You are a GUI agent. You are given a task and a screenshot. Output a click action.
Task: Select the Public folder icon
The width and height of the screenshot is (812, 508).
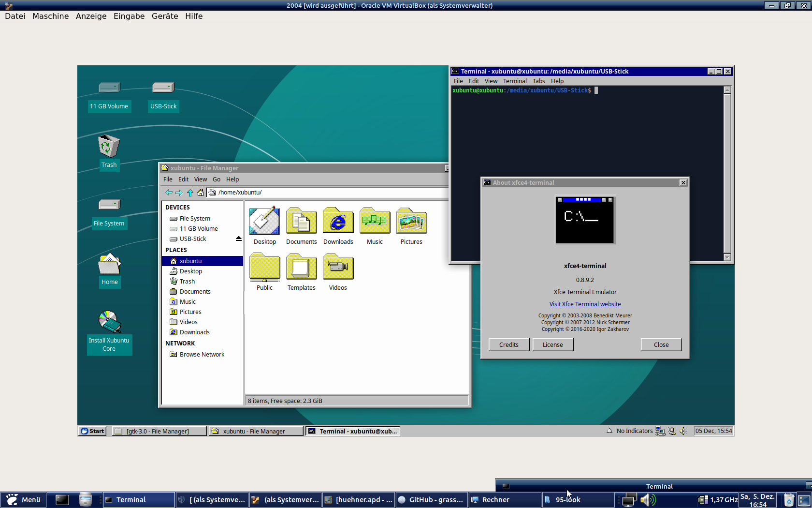point(264,267)
